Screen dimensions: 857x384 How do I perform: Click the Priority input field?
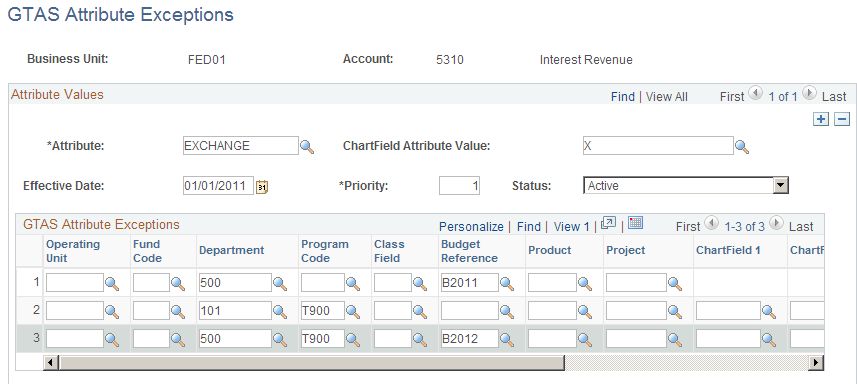tap(459, 186)
